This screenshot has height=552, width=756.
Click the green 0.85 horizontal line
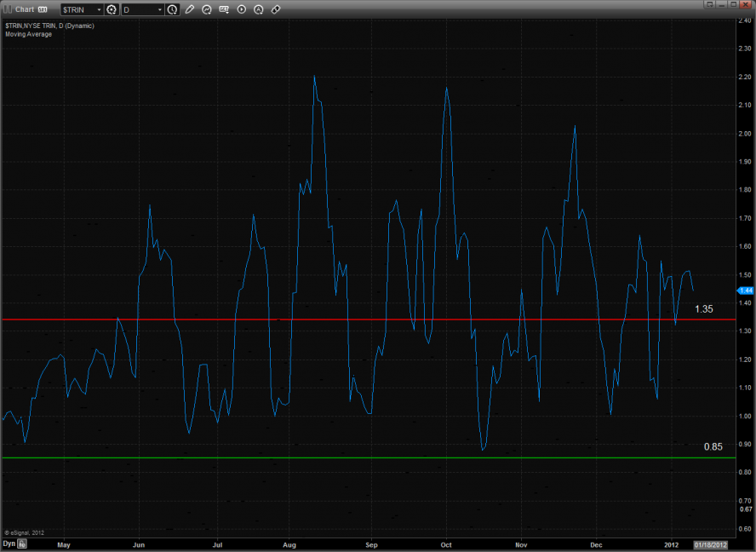(341, 458)
